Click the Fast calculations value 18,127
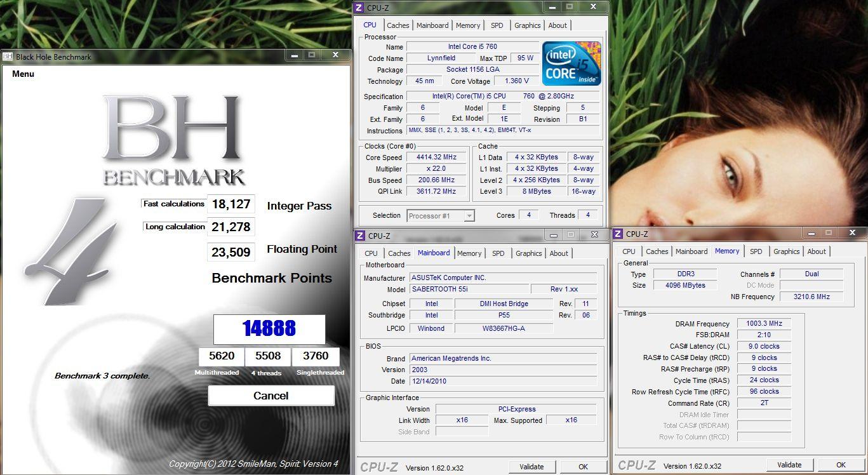The width and height of the screenshot is (868, 475). 231,204
